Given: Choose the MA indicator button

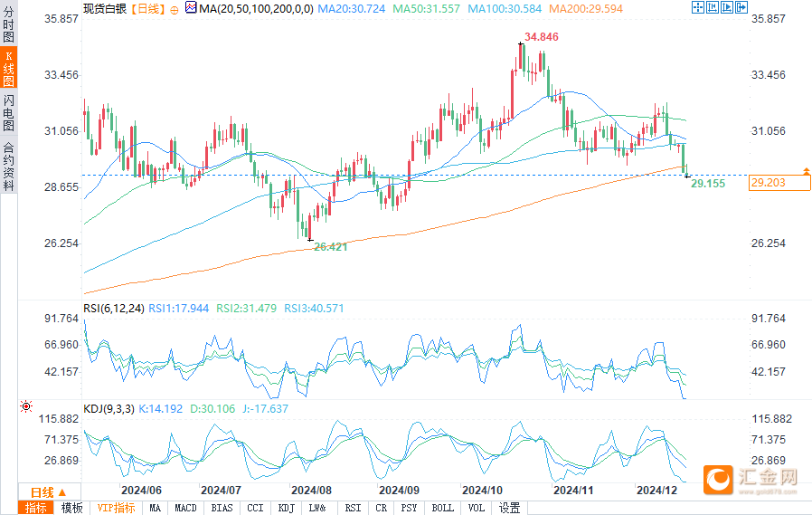Looking at the screenshot, I should (x=155, y=509).
